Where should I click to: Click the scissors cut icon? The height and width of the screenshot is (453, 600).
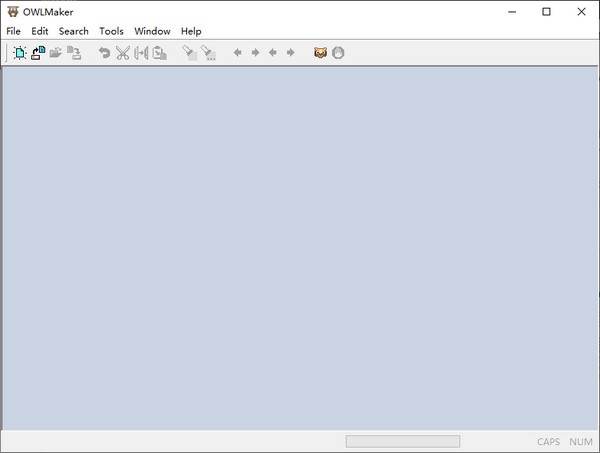click(x=122, y=53)
